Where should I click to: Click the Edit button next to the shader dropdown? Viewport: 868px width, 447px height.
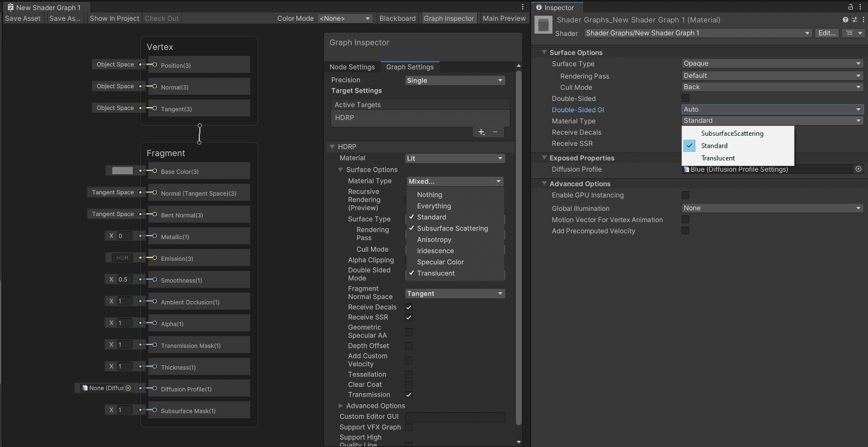pyautogui.click(x=826, y=33)
